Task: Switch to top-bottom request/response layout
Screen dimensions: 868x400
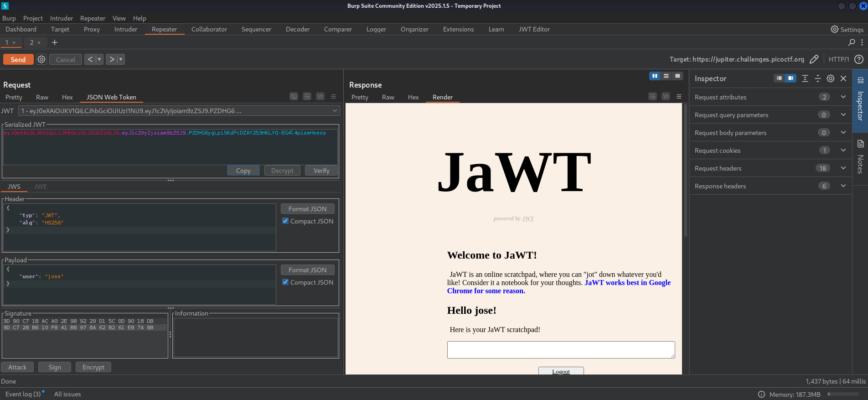Action: [666, 76]
